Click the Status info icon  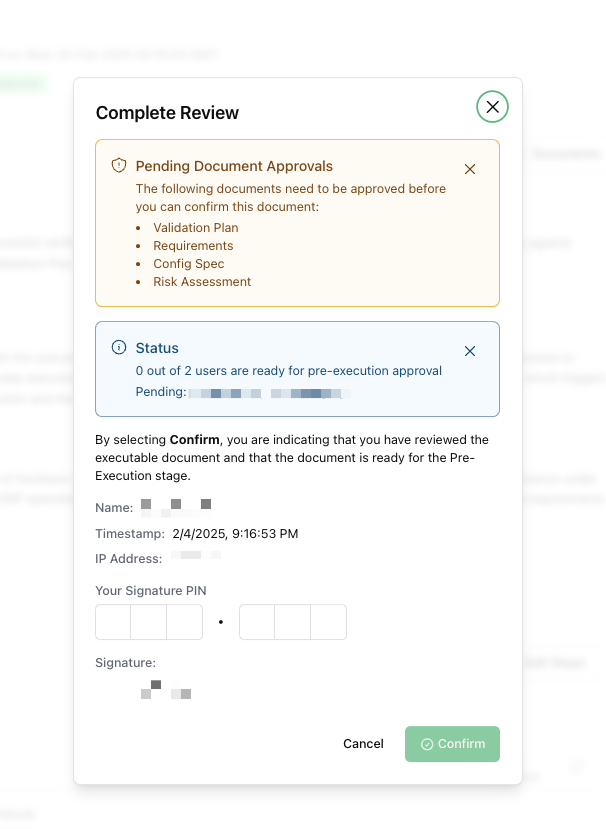click(119, 348)
